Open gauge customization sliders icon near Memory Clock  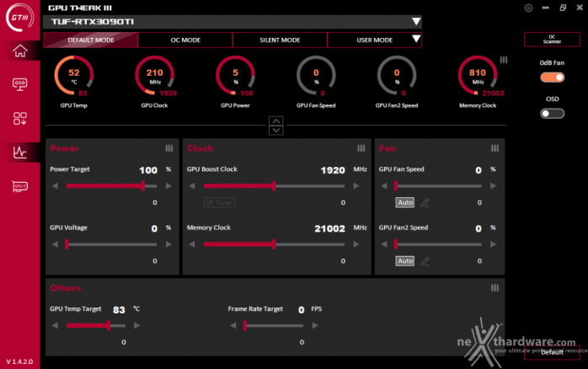click(x=504, y=60)
